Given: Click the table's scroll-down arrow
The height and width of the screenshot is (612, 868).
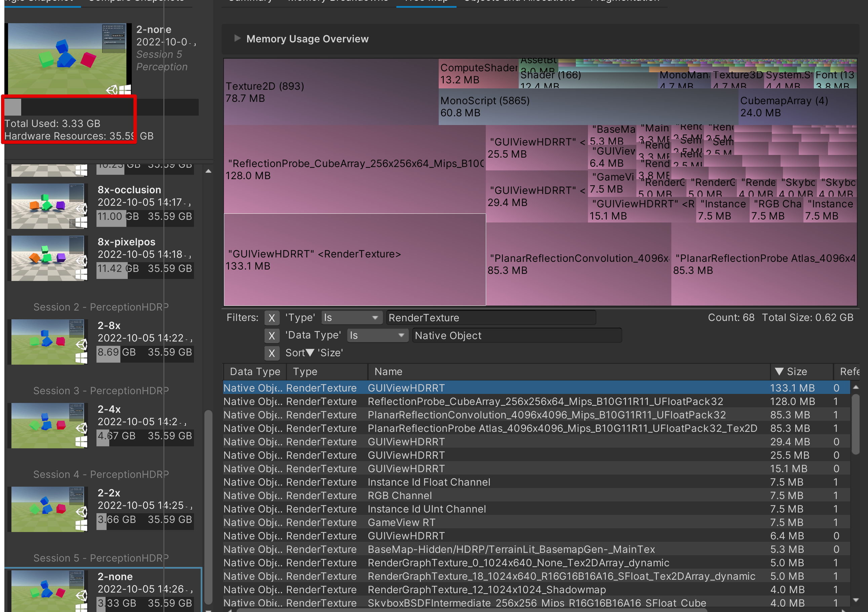Looking at the screenshot, I should [x=856, y=600].
